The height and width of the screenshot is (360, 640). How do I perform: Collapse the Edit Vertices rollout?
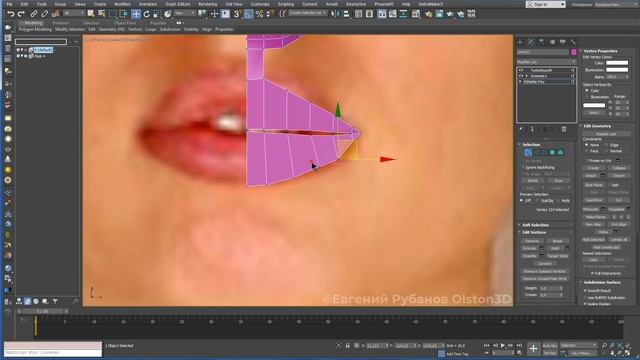(x=534, y=232)
